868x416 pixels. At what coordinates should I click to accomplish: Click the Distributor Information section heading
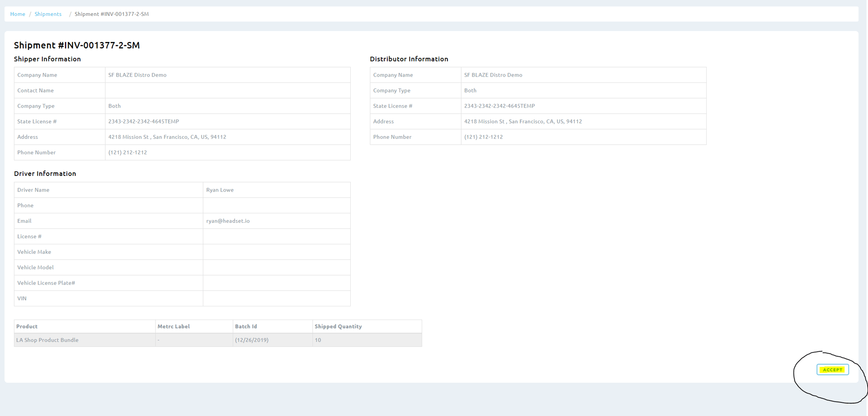409,59
